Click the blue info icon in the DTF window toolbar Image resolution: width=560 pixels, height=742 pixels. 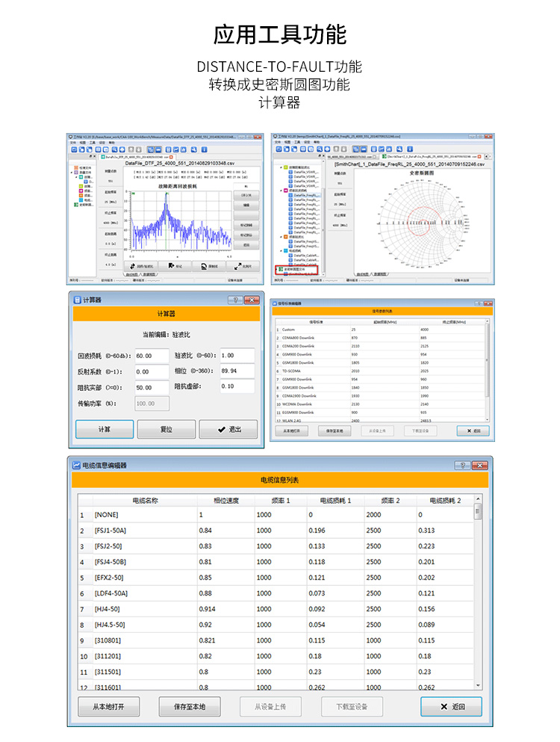point(205,149)
